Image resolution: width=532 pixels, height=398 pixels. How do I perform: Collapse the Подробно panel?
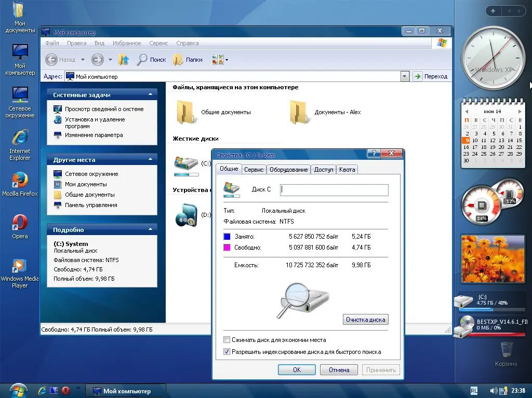click(x=150, y=229)
